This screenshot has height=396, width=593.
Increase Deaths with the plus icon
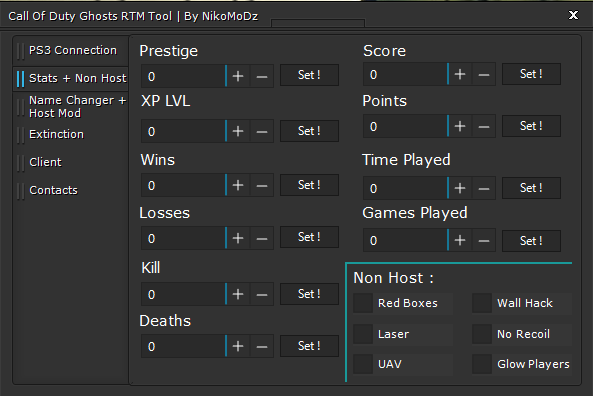pos(238,346)
